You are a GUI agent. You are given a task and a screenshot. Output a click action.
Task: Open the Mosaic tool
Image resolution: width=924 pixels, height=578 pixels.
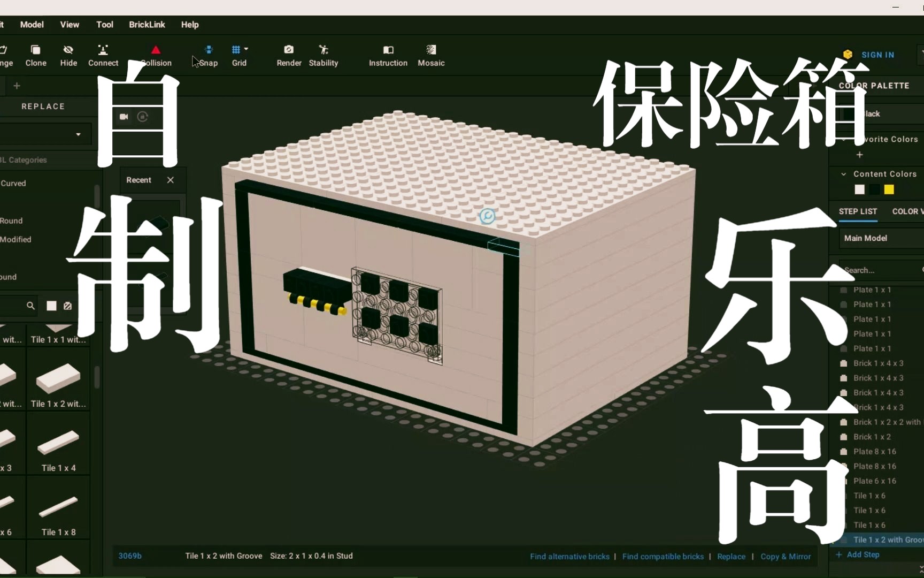(x=431, y=56)
